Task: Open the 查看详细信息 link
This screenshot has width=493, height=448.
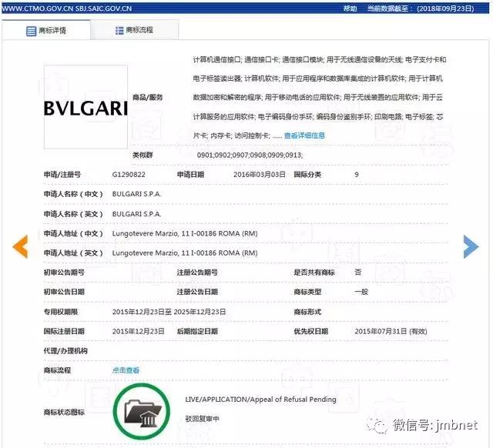Action: pos(304,135)
